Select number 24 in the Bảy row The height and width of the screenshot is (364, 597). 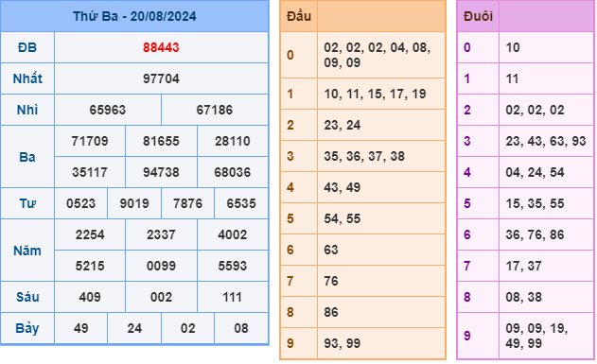click(134, 328)
